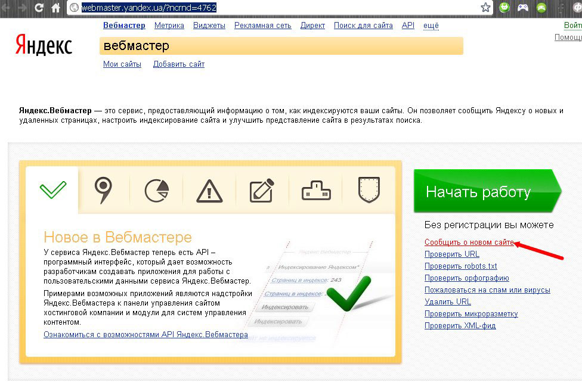Open the API link in header
The width and height of the screenshot is (582, 392).
408,25
